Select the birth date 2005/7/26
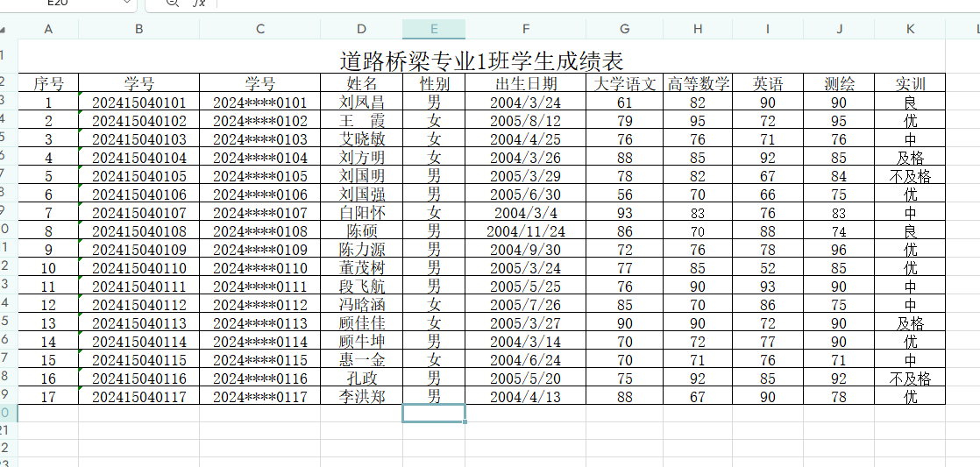The image size is (980, 467). [x=526, y=305]
